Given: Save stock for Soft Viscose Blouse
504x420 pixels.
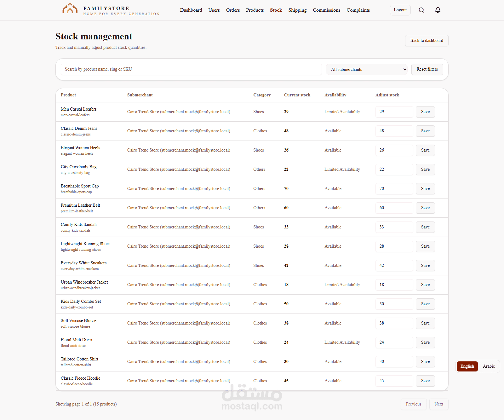Looking at the screenshot, I should click(425, 323).
